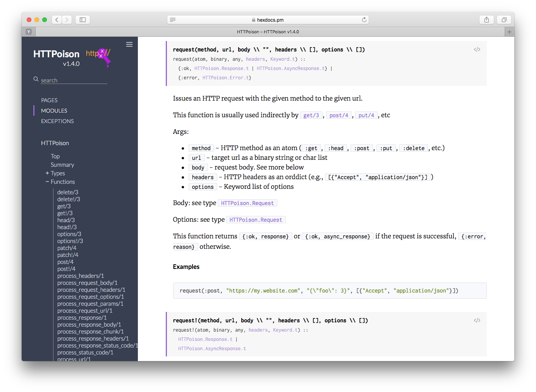Viewport: 536px width, 392px height.
Task: Follow get/3 link in description text
Action: click(311, 115)
